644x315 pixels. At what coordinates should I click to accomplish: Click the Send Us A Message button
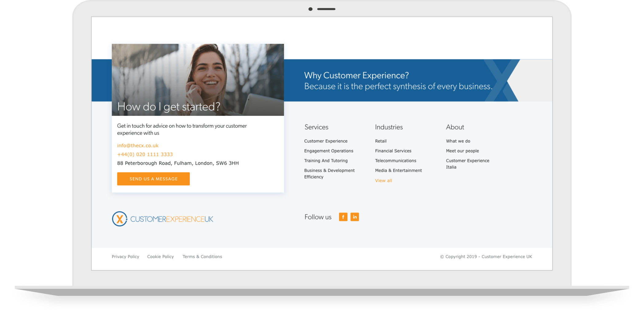153,179
